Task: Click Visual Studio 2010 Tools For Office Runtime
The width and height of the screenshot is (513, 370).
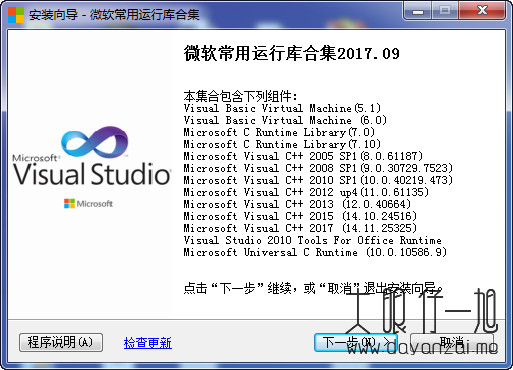Action: pos(312,240)
